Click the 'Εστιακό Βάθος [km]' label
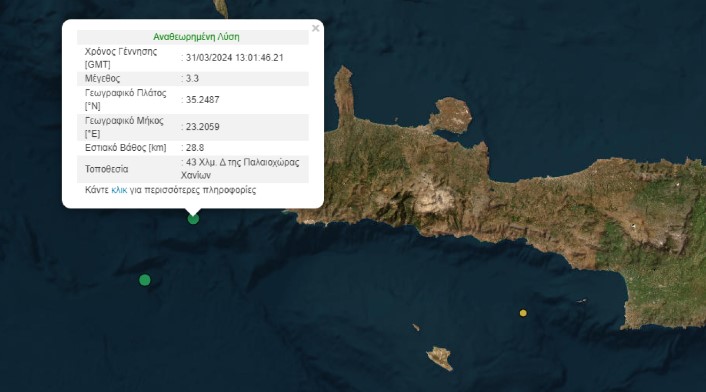706x392 pixels. [126, 148]
